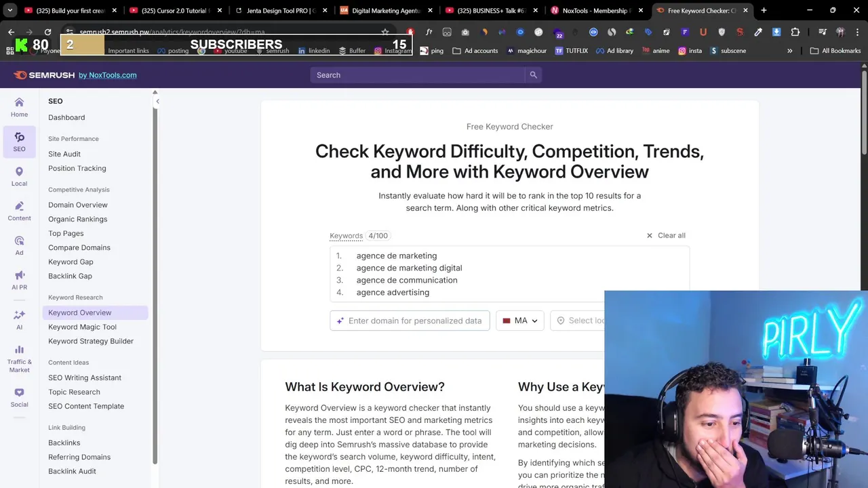The image size is (868, 488).
Task: Reload the page in the browser
Action: pyautogui.click(x=47, y=32)
